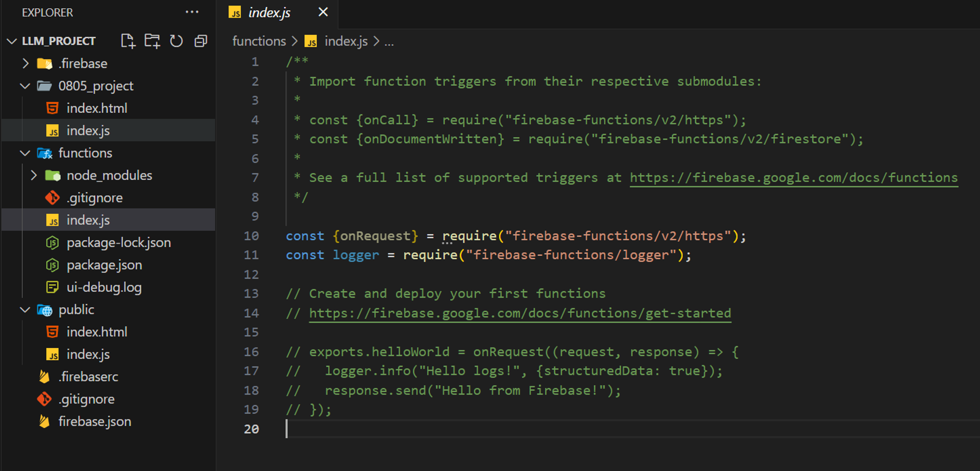This screenshot has width=980, height=471.
Task: Click the log file icon for ui-debug.log
Action: [x=52, y=287]
